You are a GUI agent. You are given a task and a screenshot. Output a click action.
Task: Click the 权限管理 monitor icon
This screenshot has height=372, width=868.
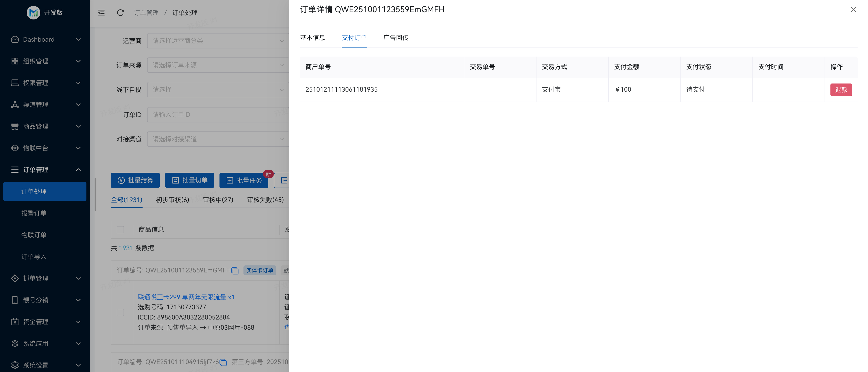pyautogui.click(x=14, y=83)
